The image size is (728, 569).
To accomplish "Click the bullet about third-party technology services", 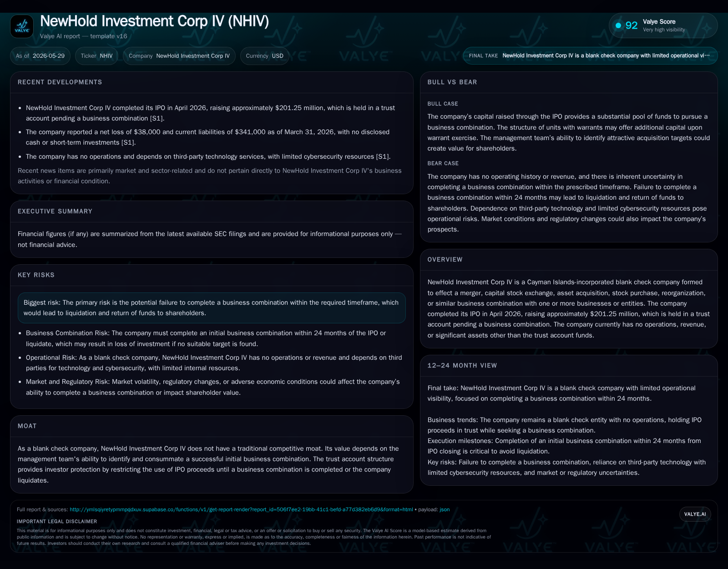I will point(208,157).
